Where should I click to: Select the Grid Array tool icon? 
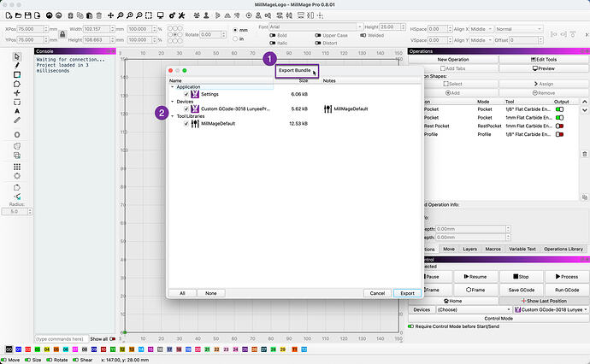[x=17, y=167]
